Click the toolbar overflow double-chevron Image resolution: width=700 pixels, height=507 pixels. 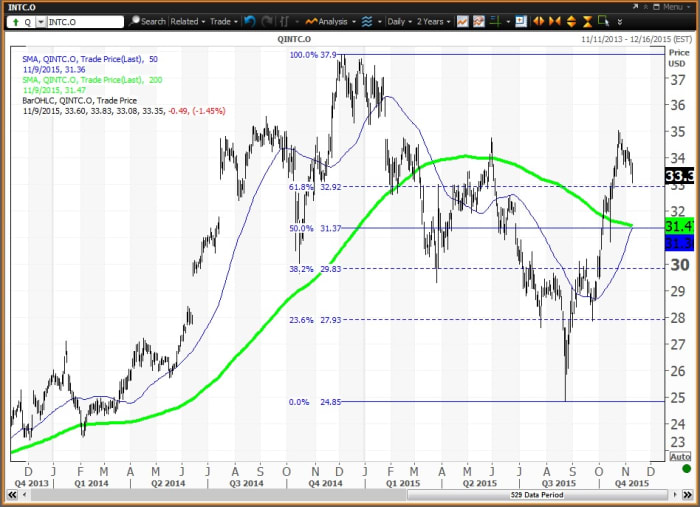click(x=620, y=21)
